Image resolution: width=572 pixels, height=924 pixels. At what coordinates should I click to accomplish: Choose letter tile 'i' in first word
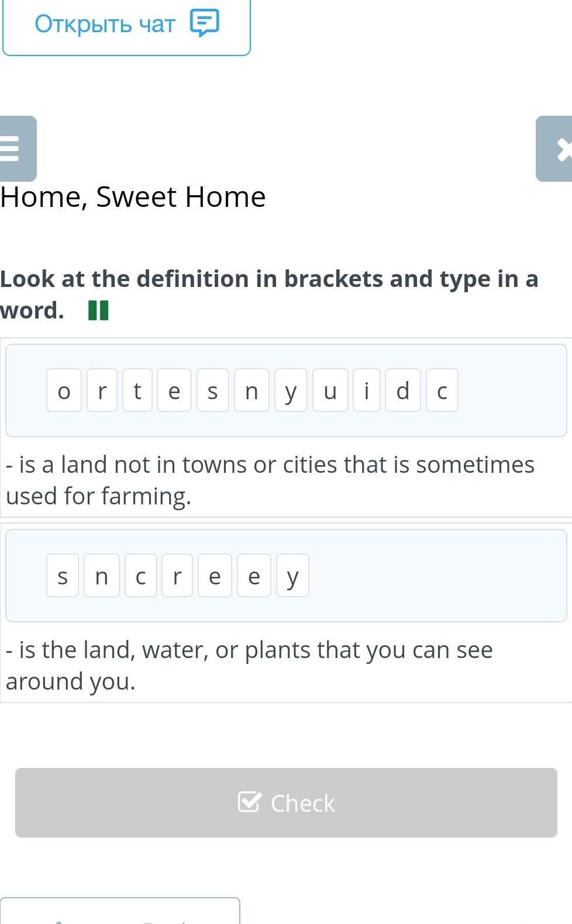367,390
